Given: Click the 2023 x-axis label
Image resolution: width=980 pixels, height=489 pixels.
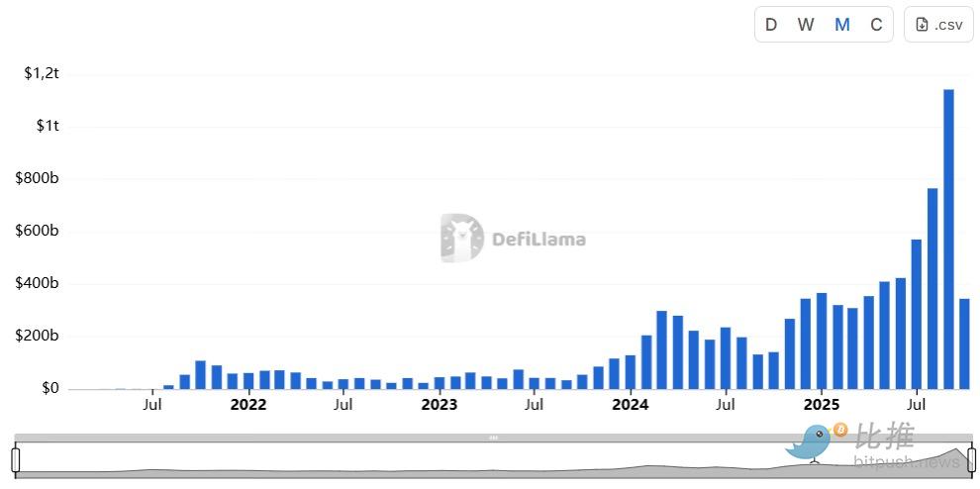Looking at the screenshot, I should [439, 404].
